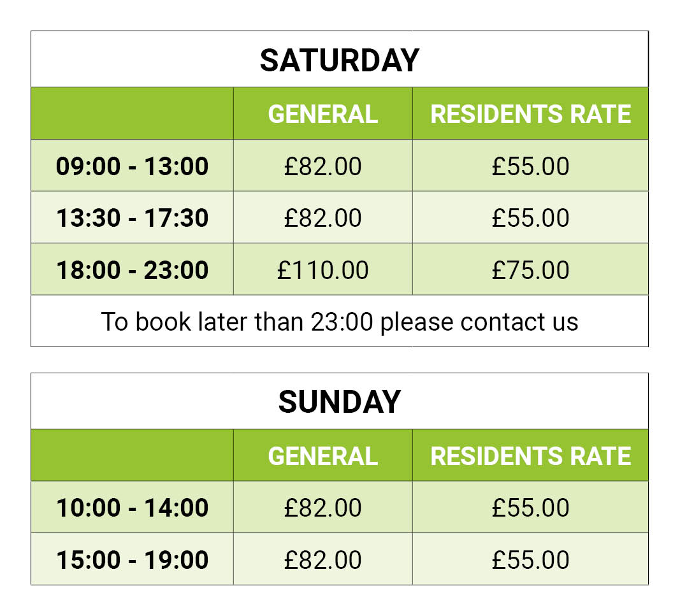Select the GENERAL column header under Sunday
680x616 pixels.
tap(322, 456)
